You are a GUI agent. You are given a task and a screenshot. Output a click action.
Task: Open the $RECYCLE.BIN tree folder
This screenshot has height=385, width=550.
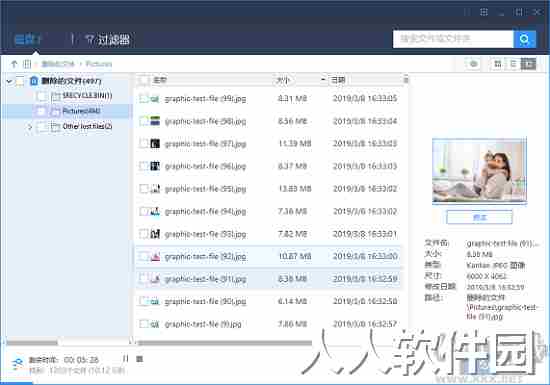click(x=87, y=95)
